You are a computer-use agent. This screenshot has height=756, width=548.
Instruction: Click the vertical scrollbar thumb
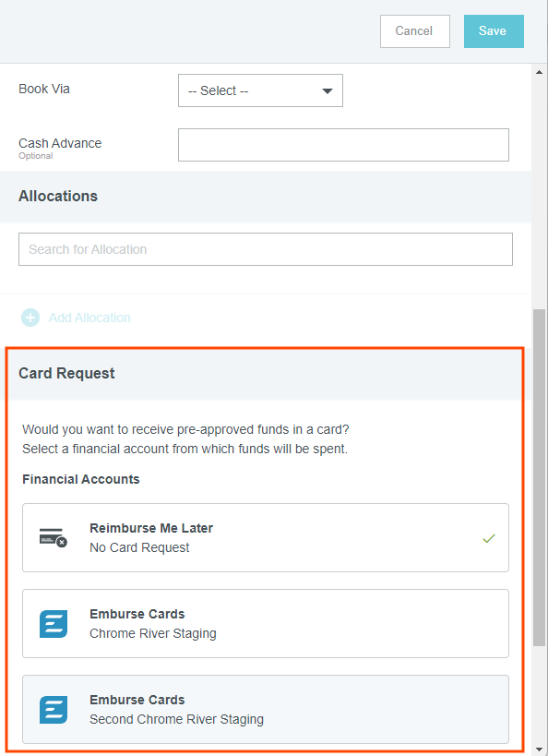(539, 477)
